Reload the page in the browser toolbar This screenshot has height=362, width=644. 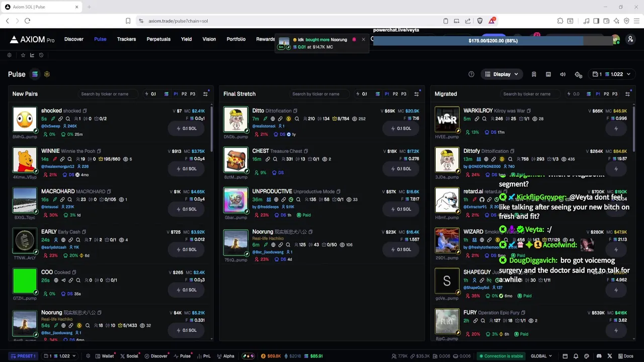tap(27, 21)
